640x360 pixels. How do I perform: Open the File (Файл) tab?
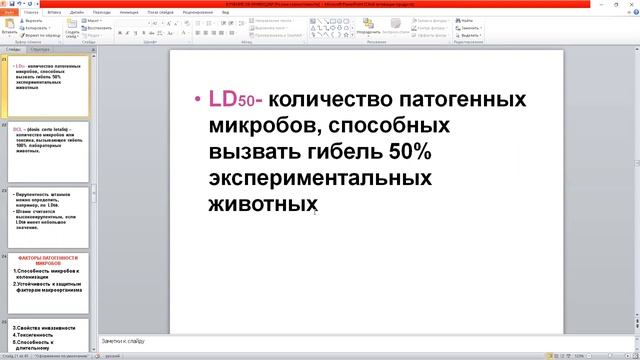click(9, 12)
